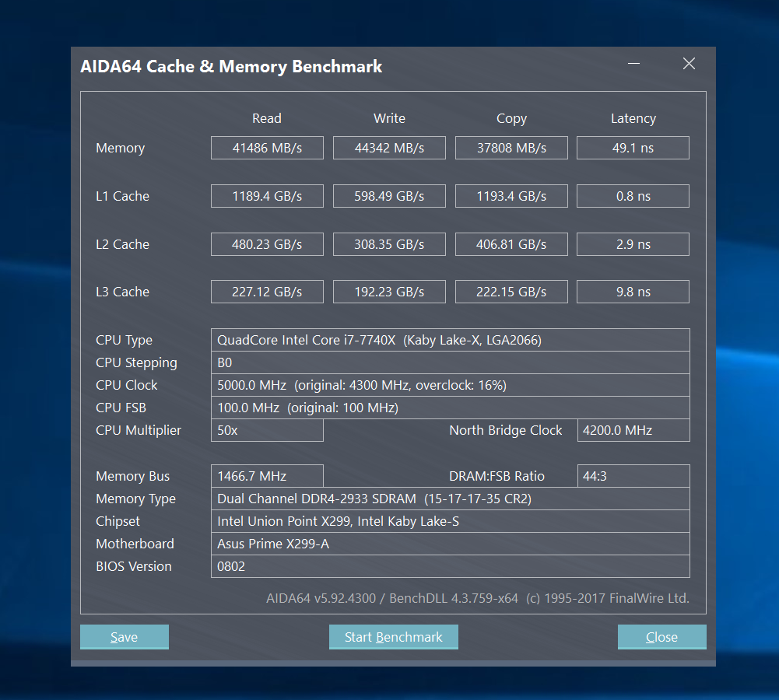
Task: Select L2 Cache Read 480.23 GB/s
Action: click(267, 244)
